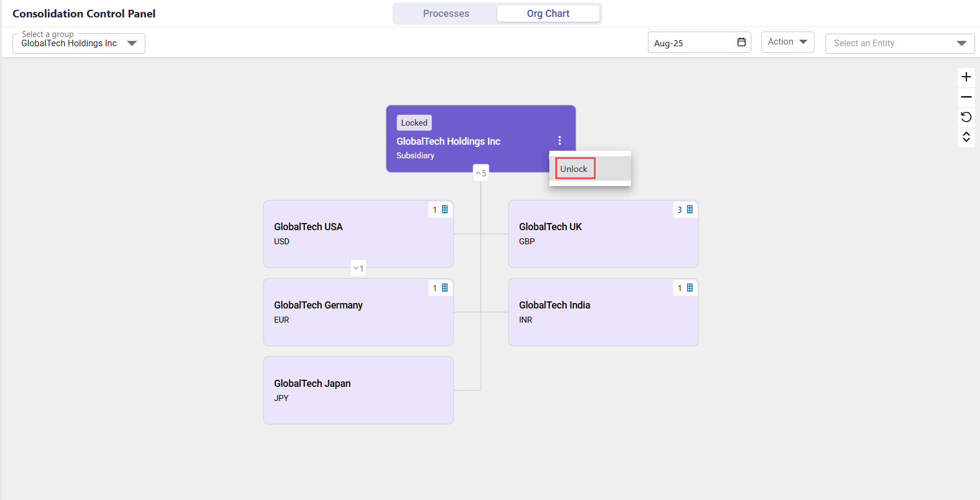Expand the 1 child under GlobalTech USA

(x=358, y=268)
